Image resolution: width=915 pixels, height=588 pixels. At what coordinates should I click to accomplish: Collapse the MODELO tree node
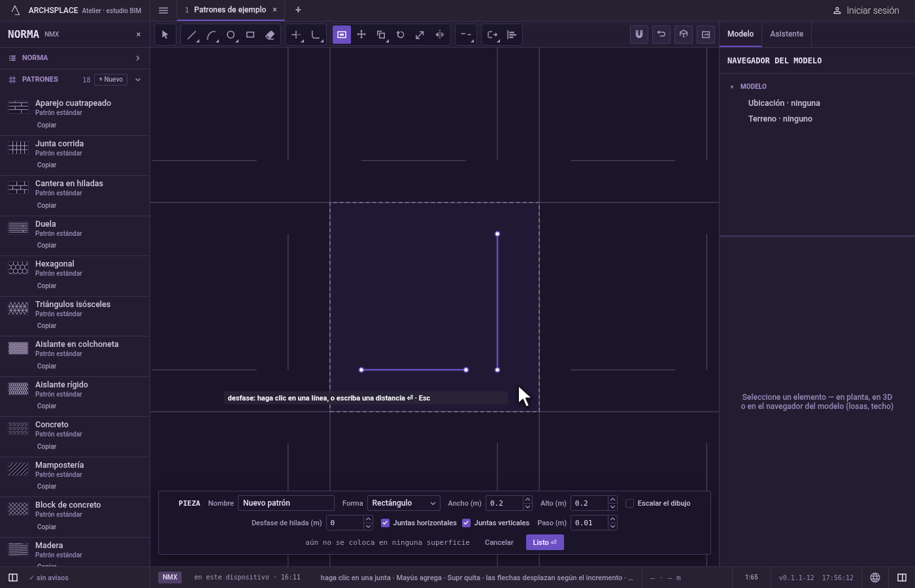(x=732, y=87)
